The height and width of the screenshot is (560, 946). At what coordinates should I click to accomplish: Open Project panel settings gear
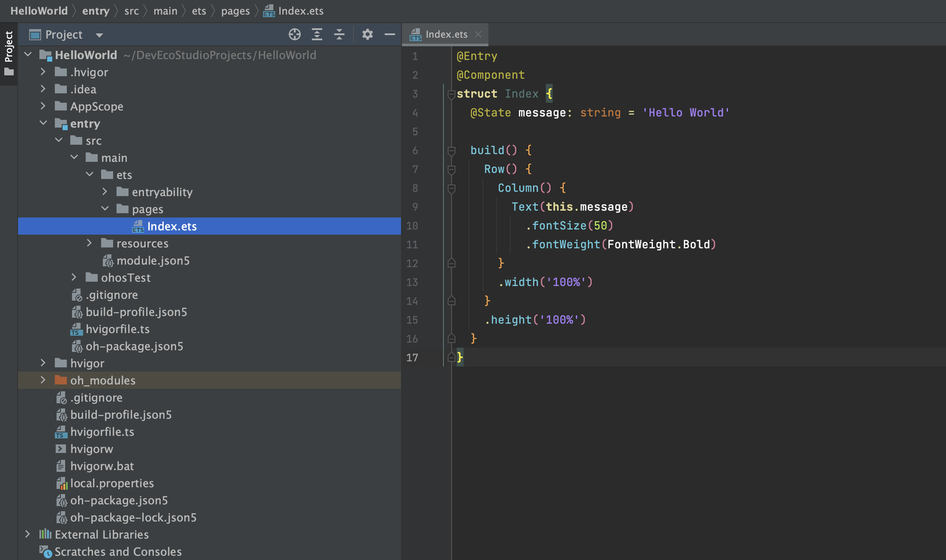(367, 34)
